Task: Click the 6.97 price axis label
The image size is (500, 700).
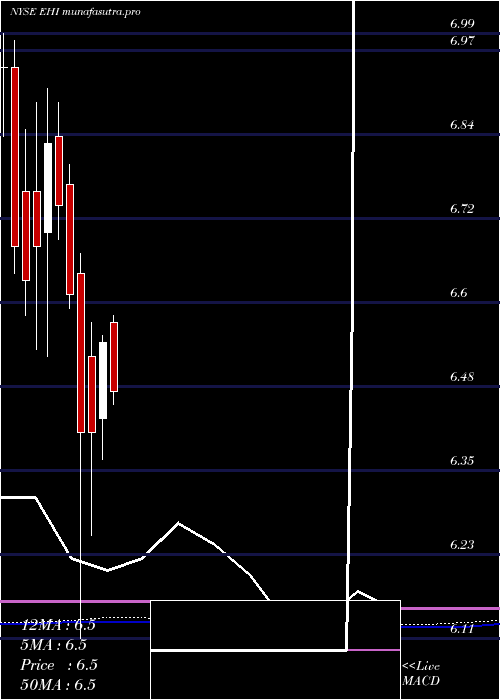Action: tap(462, 41)
